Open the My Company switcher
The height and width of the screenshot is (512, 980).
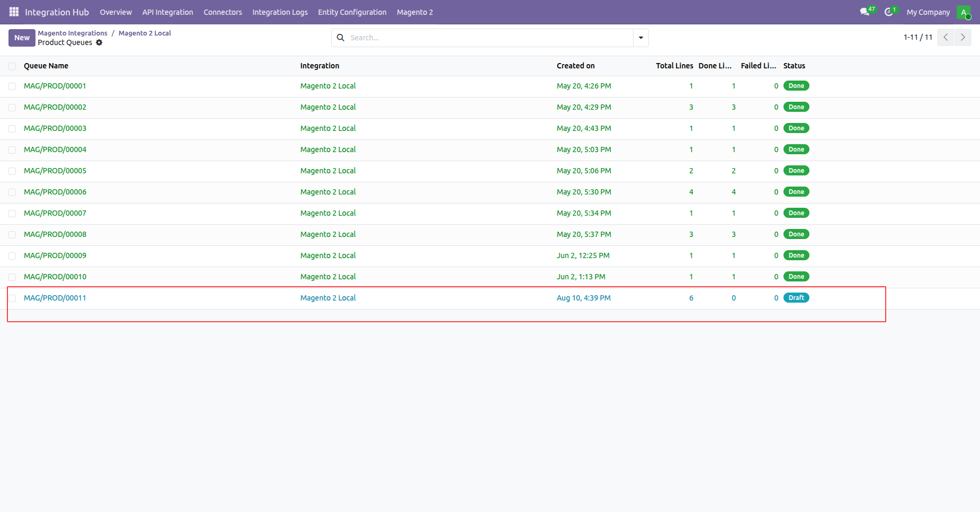point(928,12)
